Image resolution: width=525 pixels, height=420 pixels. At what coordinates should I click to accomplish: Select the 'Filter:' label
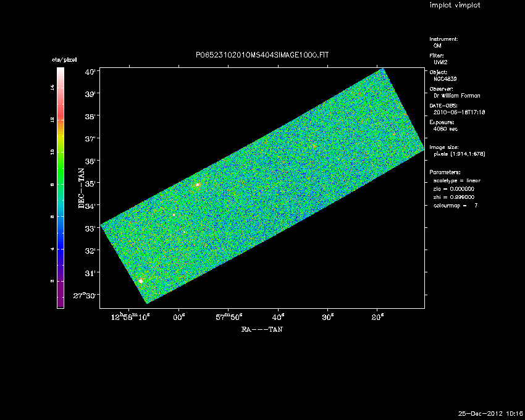click(x=437, y=56)
